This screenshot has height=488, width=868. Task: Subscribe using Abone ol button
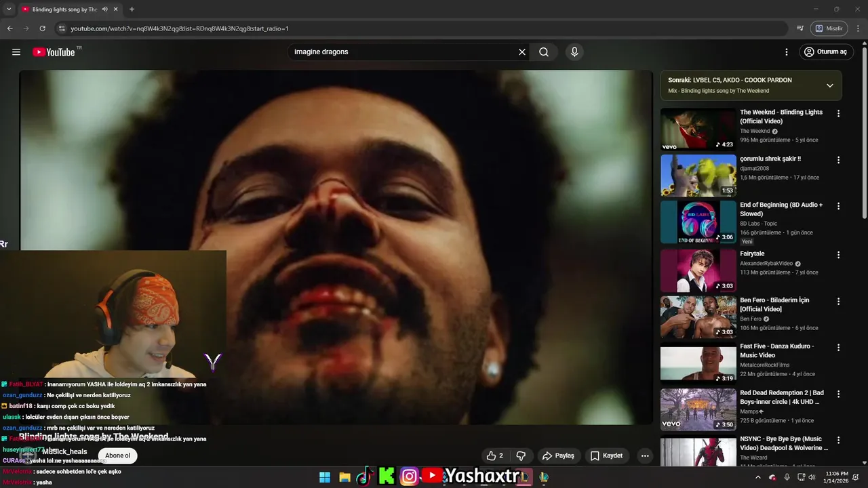coord(117,455)
